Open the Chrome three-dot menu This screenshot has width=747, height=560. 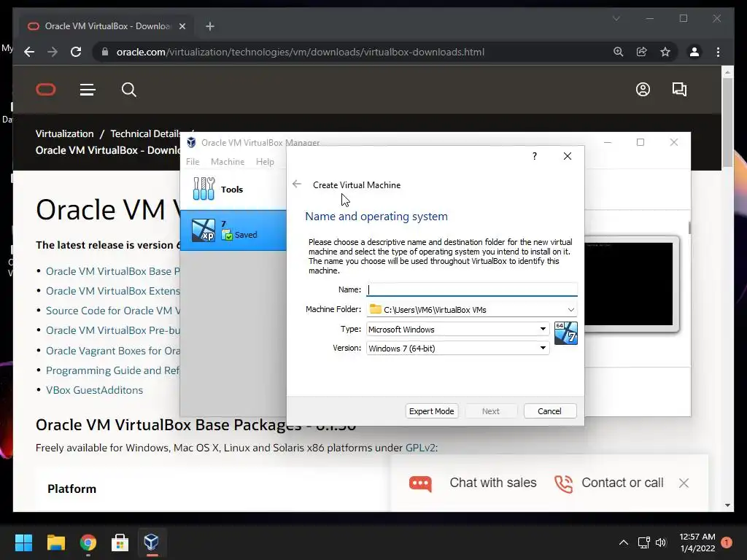(718, 52)
